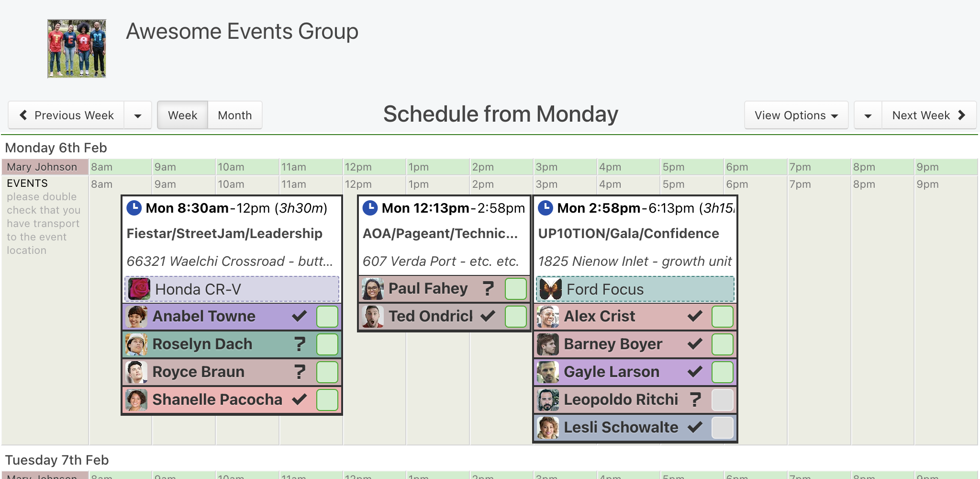Screen dimensions: 980x479
Task: Click the question mark beside Leopoldo Ritchie
Action: click(695, 399)
